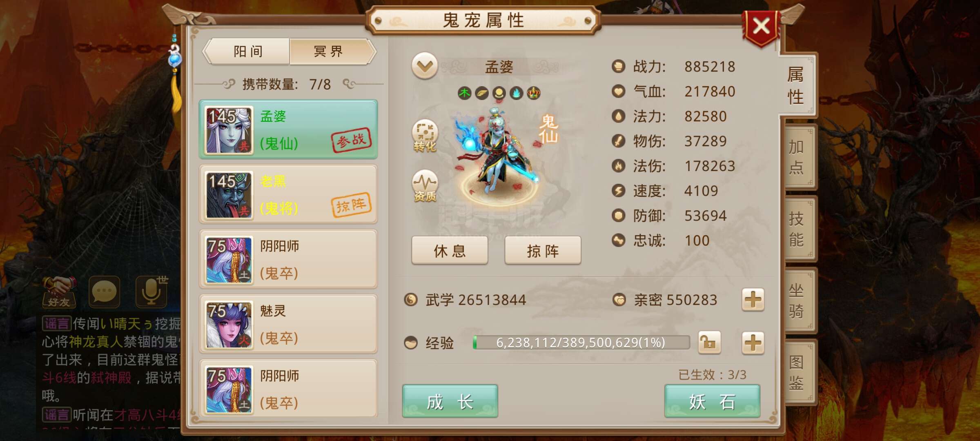Add intimacy with 亲密 plus button
980x441 pixels.
[x=753, y=300]
